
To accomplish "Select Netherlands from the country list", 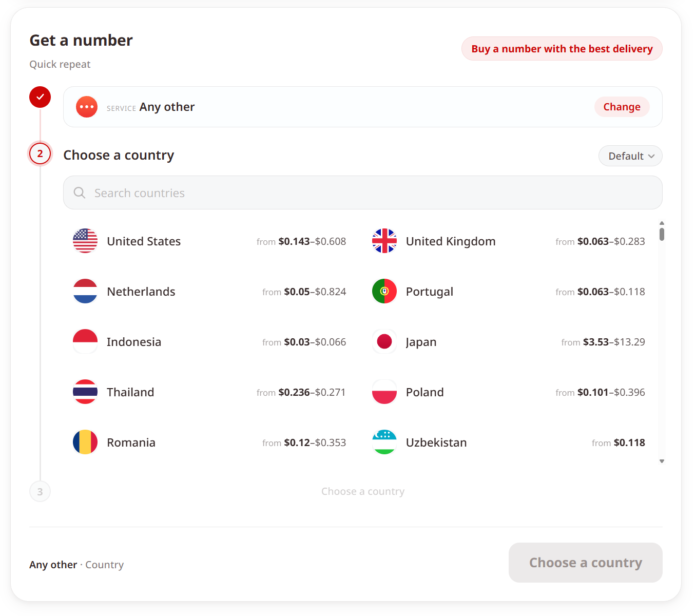I will click(209, 292).
